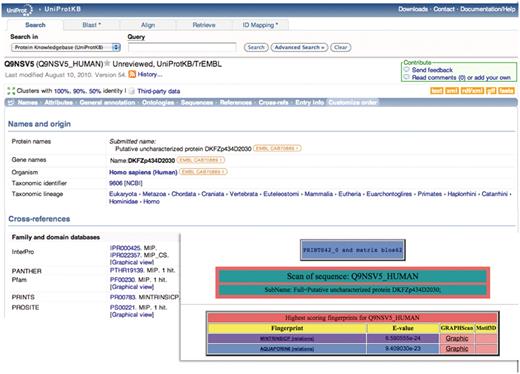Switch to the Align tab
Screen dimensions: 520x374
point(148,25)
